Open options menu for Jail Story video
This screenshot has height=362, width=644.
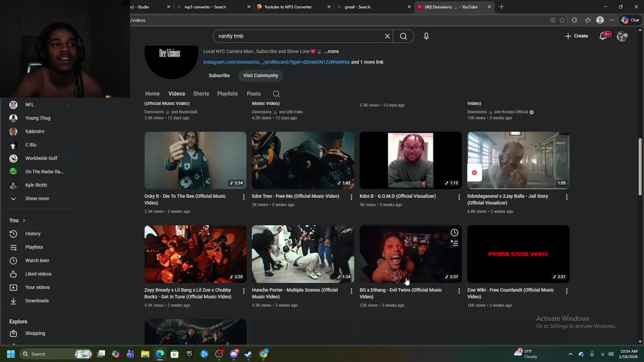click(567, 197)
